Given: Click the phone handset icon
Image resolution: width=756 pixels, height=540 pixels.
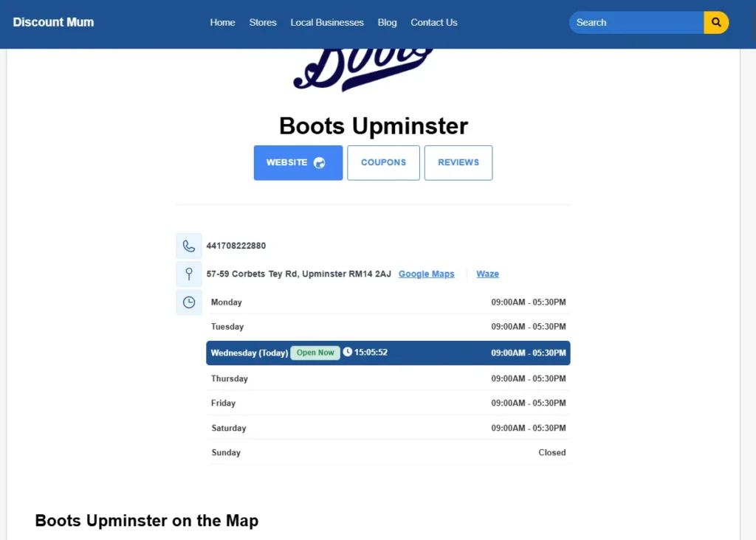Looking at the screenshot, I should point(189,246).
